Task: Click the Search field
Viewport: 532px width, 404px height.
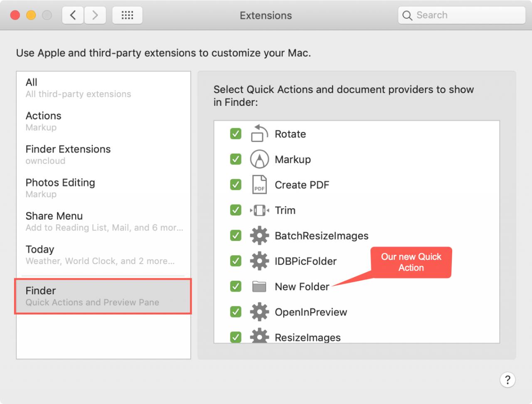Action: [462, 15]
